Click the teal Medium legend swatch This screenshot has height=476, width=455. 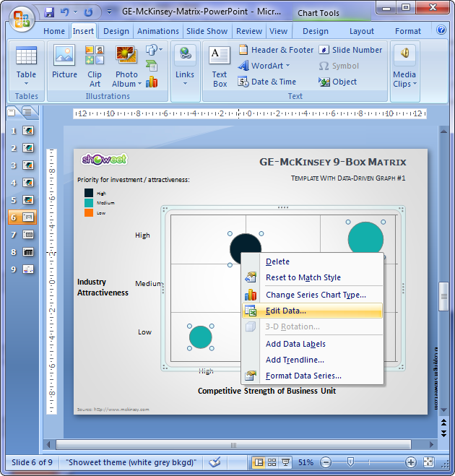coord(89,203)
